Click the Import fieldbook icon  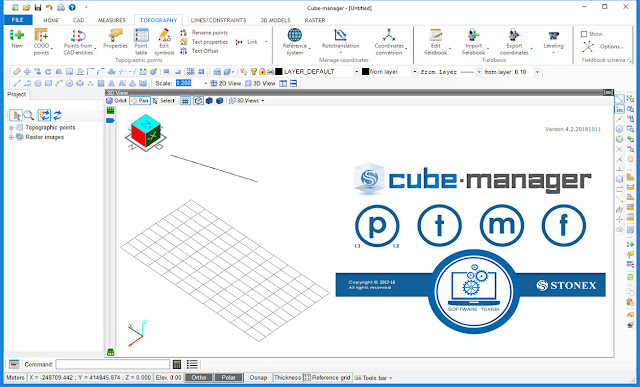(473, 35)
